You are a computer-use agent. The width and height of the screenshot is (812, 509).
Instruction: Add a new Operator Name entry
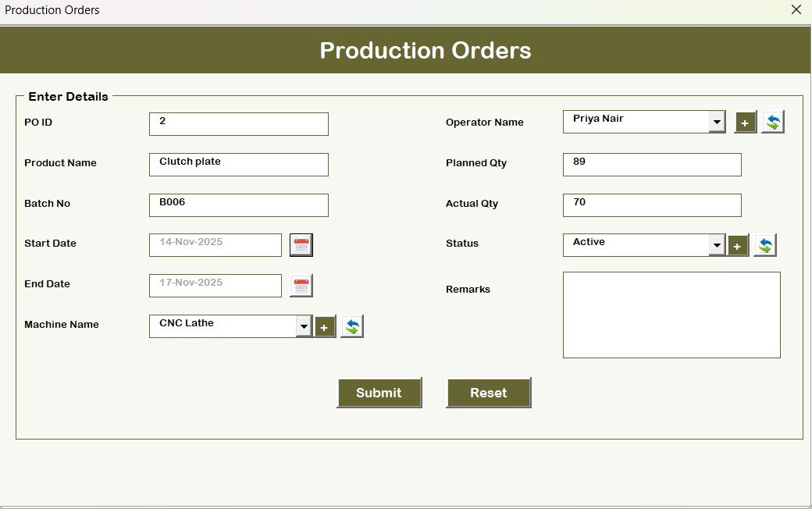tap(745, 122)
